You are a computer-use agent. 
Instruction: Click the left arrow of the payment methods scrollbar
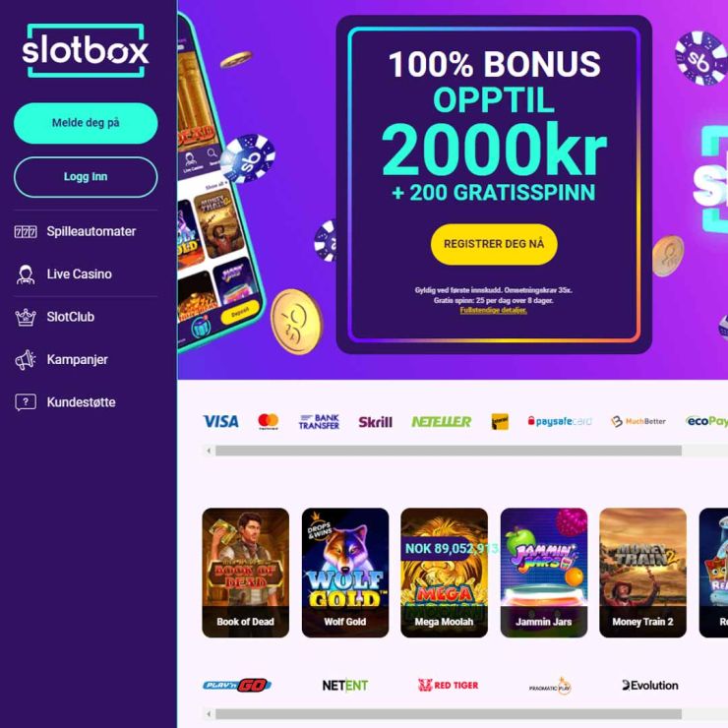pos(209,451)
